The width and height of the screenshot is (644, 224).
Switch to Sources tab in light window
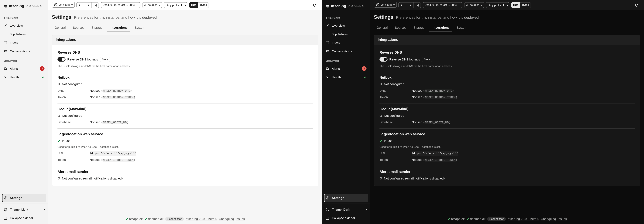79,28
